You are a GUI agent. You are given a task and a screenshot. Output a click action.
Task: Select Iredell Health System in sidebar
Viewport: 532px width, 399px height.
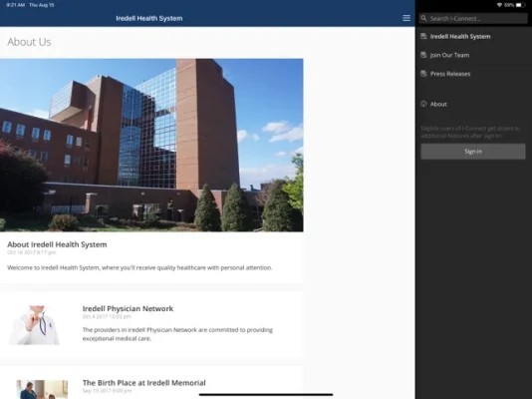473,36
